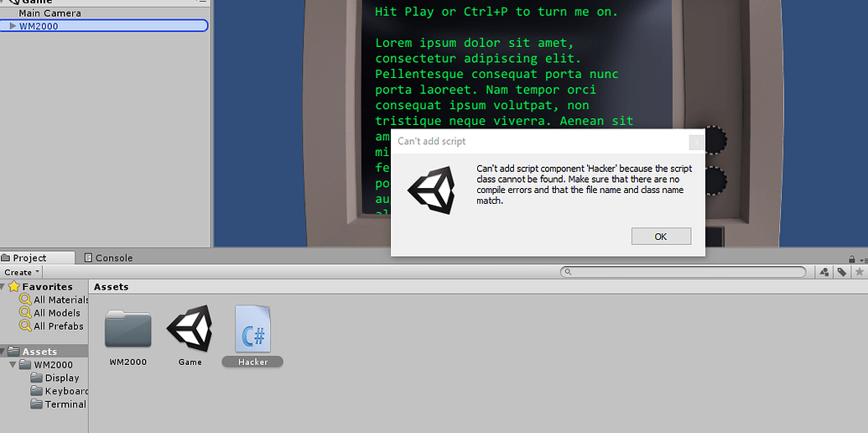Click the Project tab folder icon
868x433 pixels.
point(6,258)
